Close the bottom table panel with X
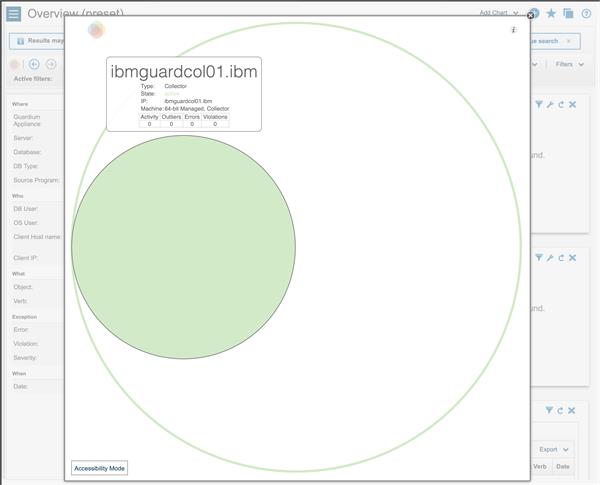The width and height of the screenshot is (600, 485). click(x=572, y=410)
